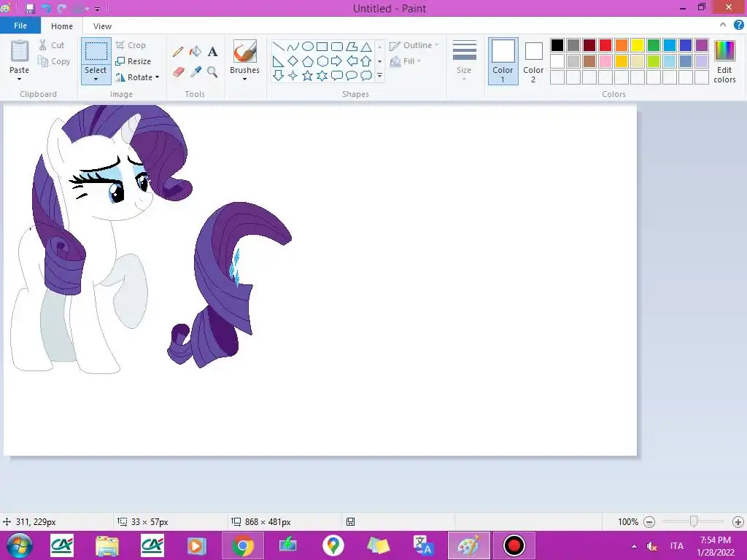Select the Fill with color bucket tool
The height and width of the screenshot is (560, 747).
tap(196, 52)
